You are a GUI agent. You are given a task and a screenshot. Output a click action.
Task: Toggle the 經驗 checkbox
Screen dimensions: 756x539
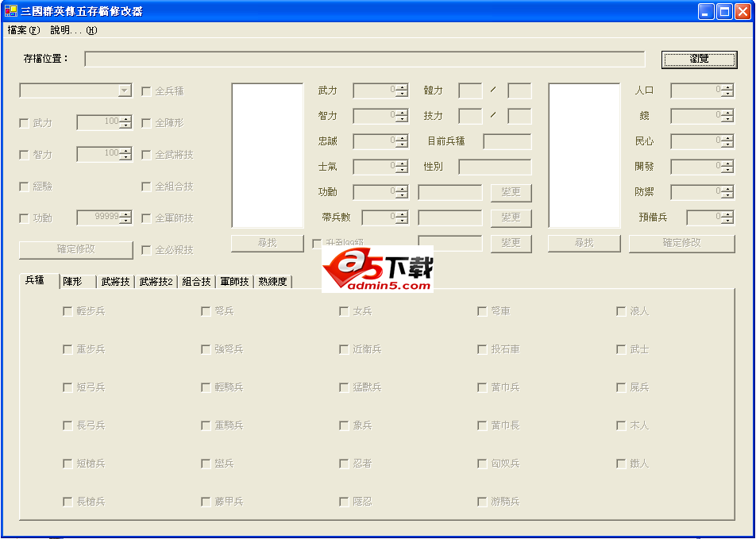[24, 187]
